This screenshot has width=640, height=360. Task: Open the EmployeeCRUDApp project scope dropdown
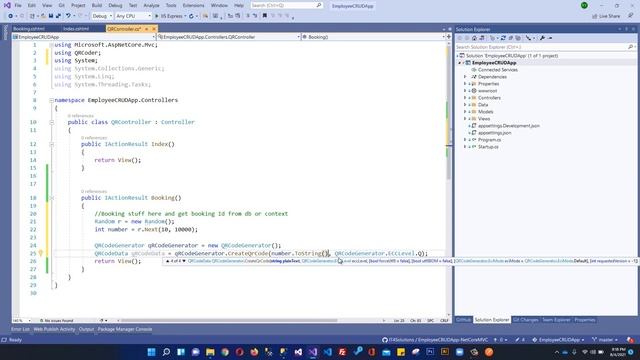[84, 37]
